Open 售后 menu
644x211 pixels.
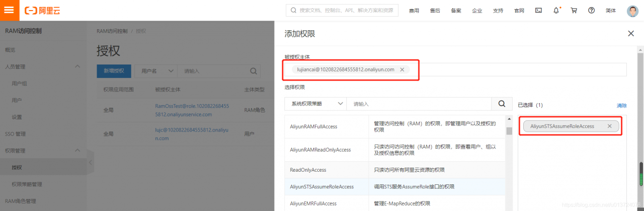pyautogui.click(x=435, y=11)
